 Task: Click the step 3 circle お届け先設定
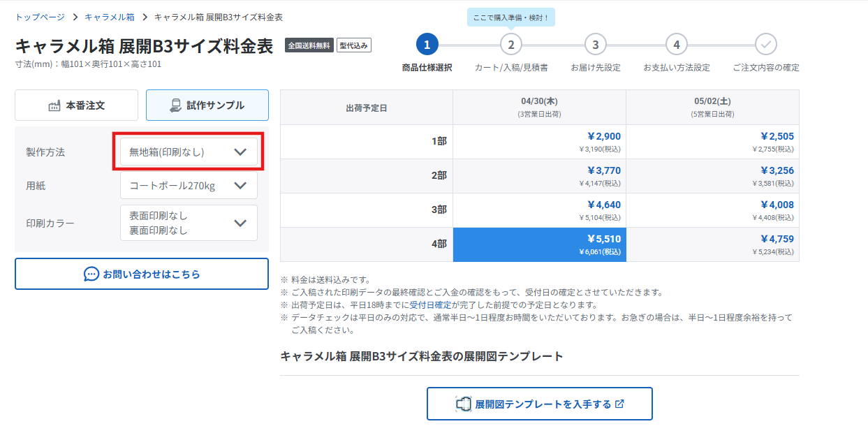coord(595,45)
